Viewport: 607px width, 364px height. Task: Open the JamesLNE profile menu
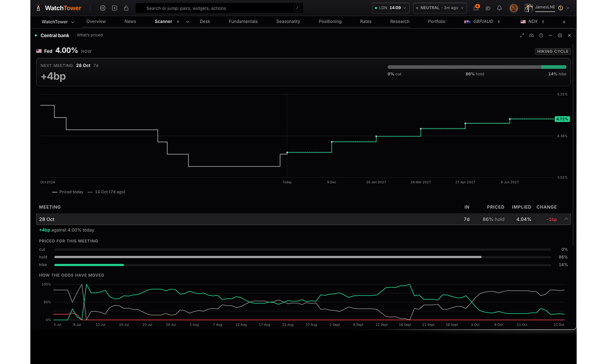547,8
